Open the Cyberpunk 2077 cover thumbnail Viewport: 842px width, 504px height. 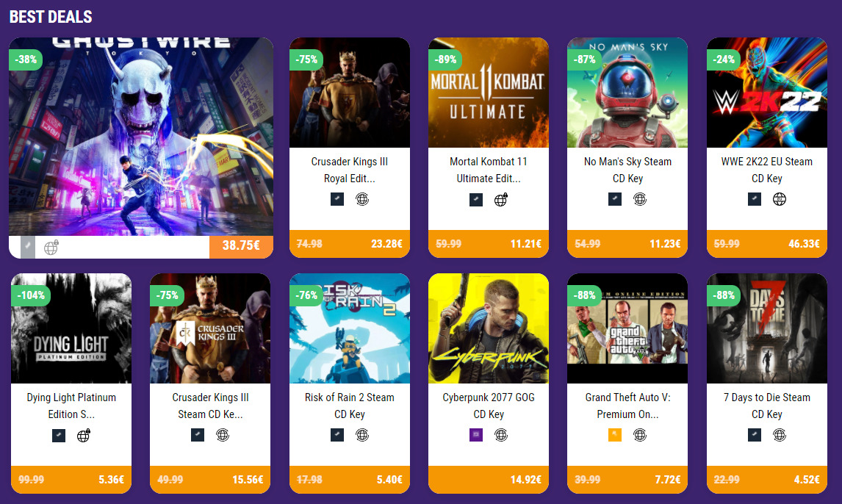(x=489, y=328)
